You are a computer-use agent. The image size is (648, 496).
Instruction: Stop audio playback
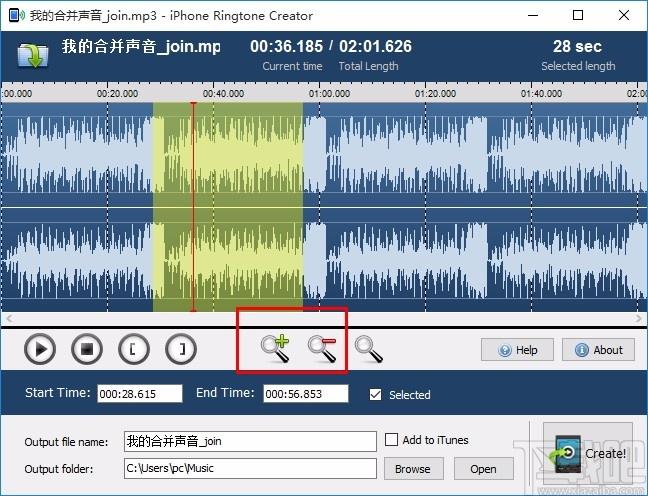(87, 349)
